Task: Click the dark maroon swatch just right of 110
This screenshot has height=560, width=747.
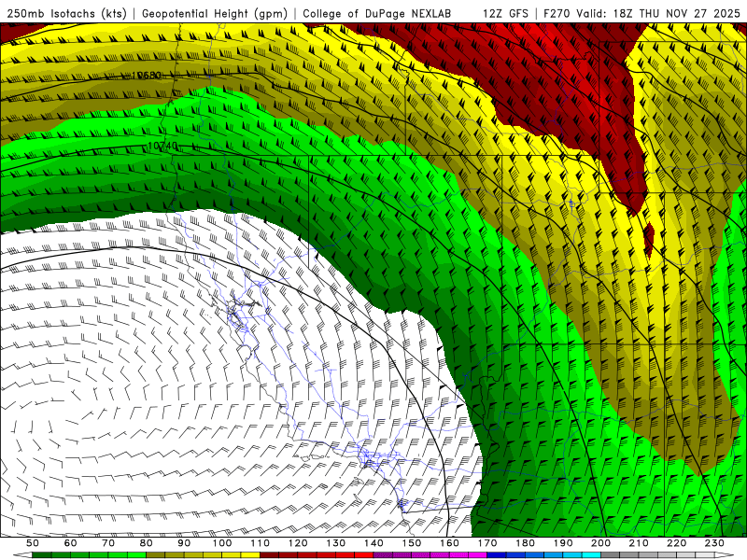Action: [269, 555]
